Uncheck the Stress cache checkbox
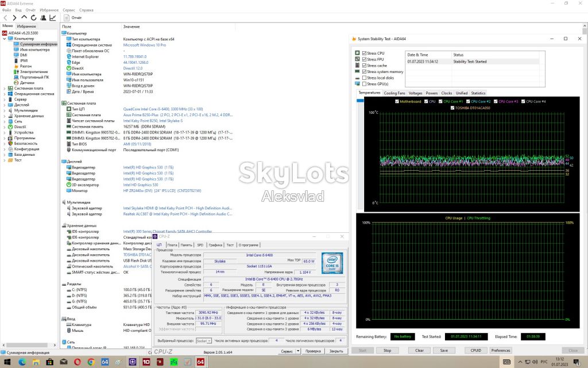 [364, 66]
